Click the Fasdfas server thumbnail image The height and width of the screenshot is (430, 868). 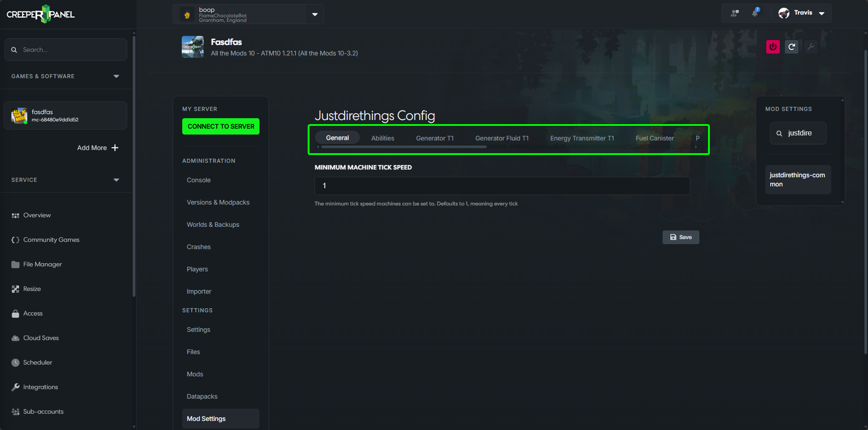pyautogui.click(x=193, y=47)
